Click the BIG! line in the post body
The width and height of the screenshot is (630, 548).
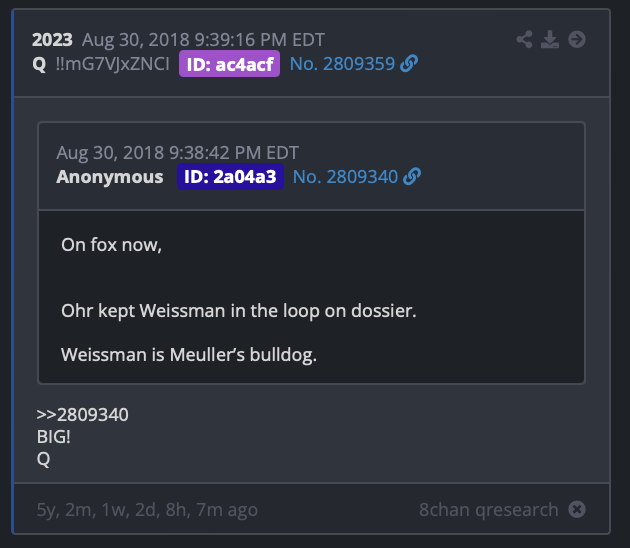click(x=53, y=437)
